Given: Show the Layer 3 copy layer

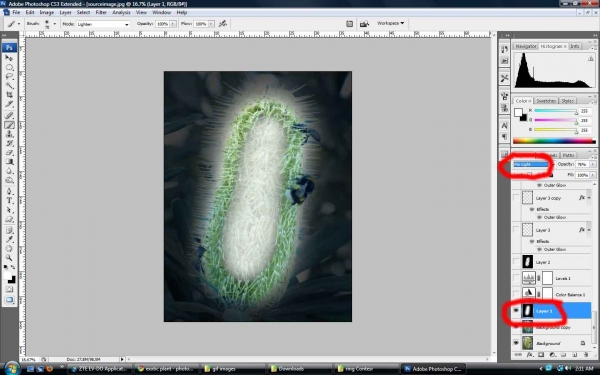Looking at the screenshot, I should coord(516,198).
